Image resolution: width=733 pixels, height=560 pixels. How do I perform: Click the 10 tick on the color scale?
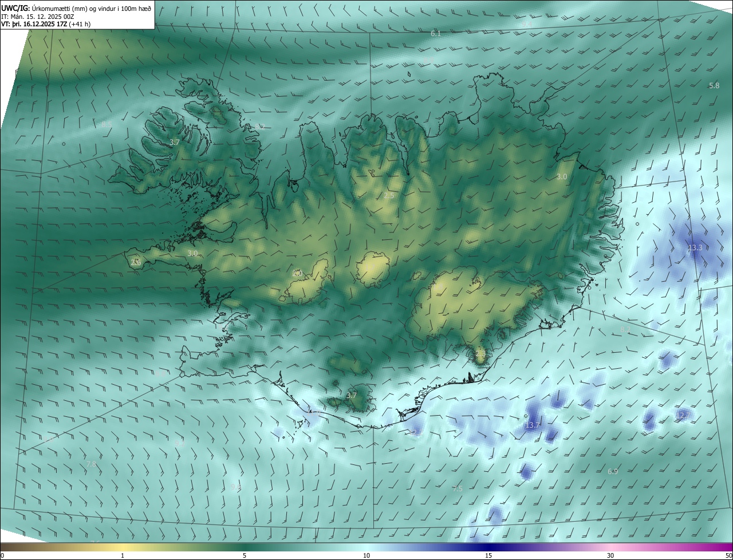(x=366, y=556)
